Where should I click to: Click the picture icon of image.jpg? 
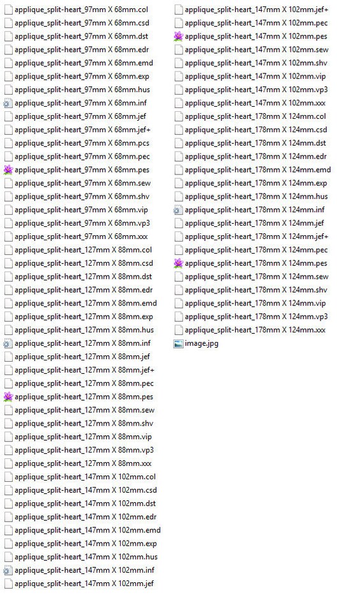pyautogui.click(x=178, y=343)
